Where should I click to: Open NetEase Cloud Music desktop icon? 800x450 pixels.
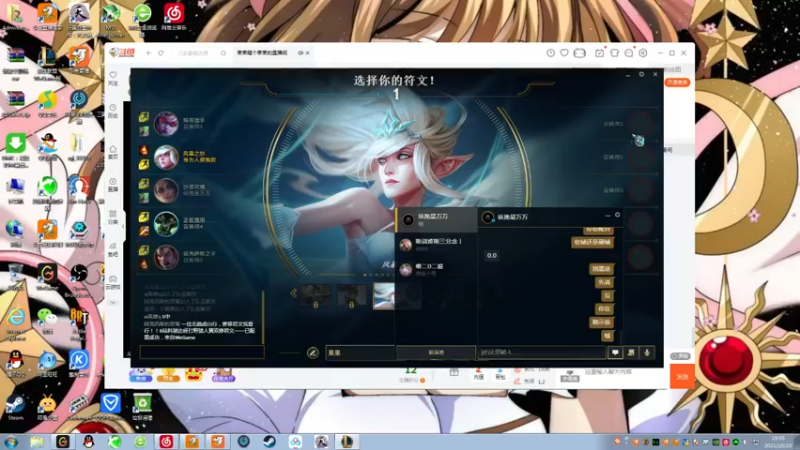[x=174, y=17]
